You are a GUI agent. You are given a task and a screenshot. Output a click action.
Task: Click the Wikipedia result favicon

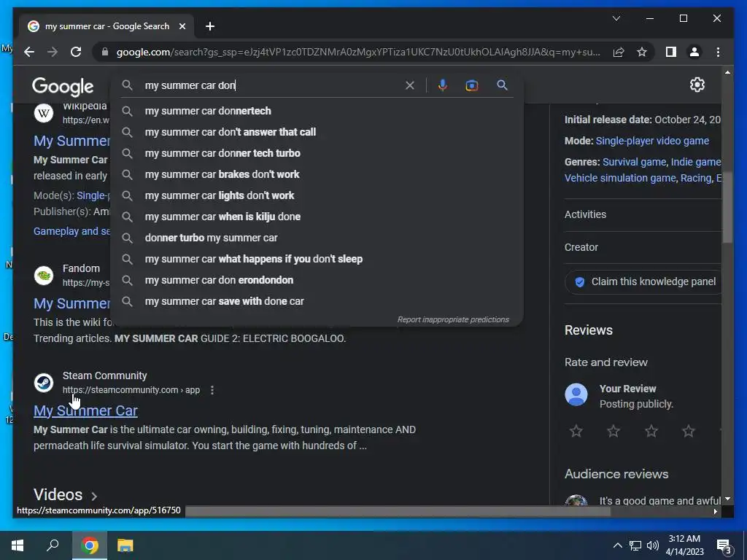click(44, 113)
